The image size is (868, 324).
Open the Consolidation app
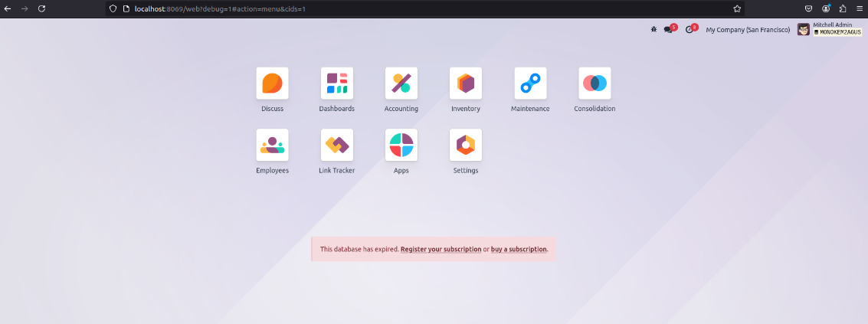click(594, 83)
